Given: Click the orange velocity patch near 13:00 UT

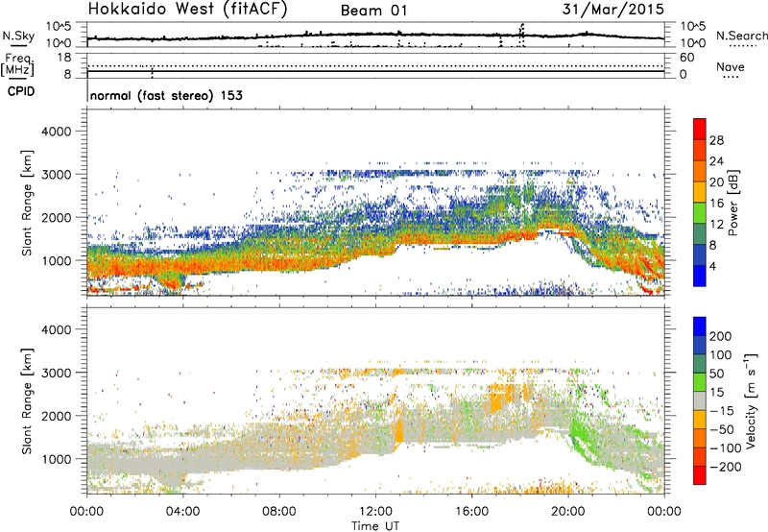Looking at the screenshot, I should (x=399, y=431).
